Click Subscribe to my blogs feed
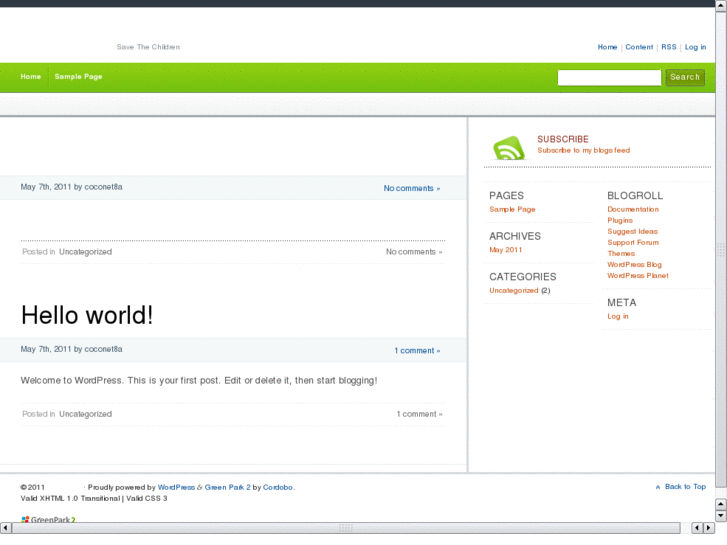 (x=584, y=150)
